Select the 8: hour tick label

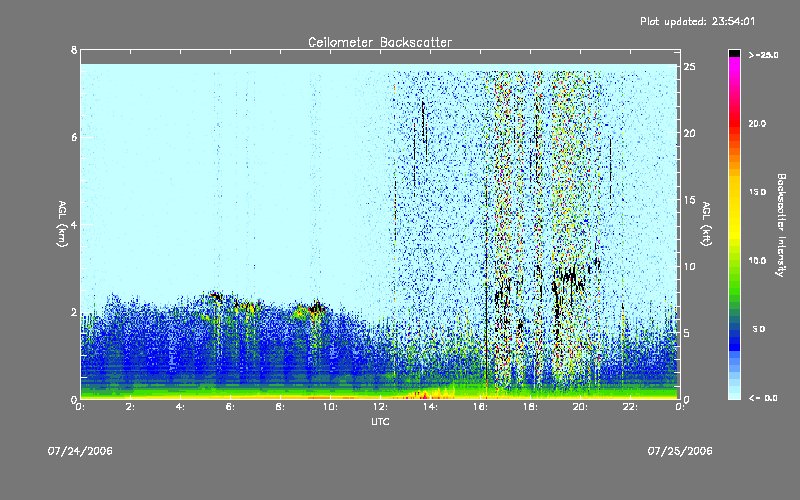click(x=280, y=407)
